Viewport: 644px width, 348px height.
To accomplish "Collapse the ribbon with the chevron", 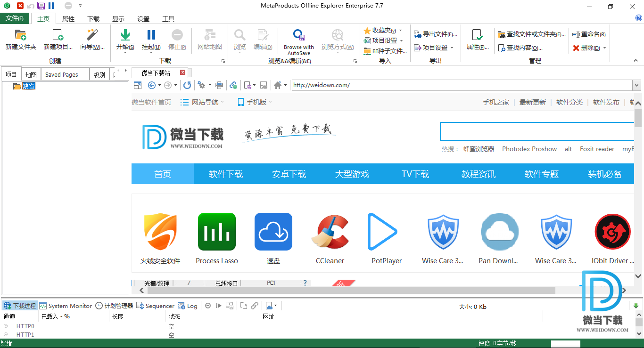I will pyautogui.click(x=635, y=61).
